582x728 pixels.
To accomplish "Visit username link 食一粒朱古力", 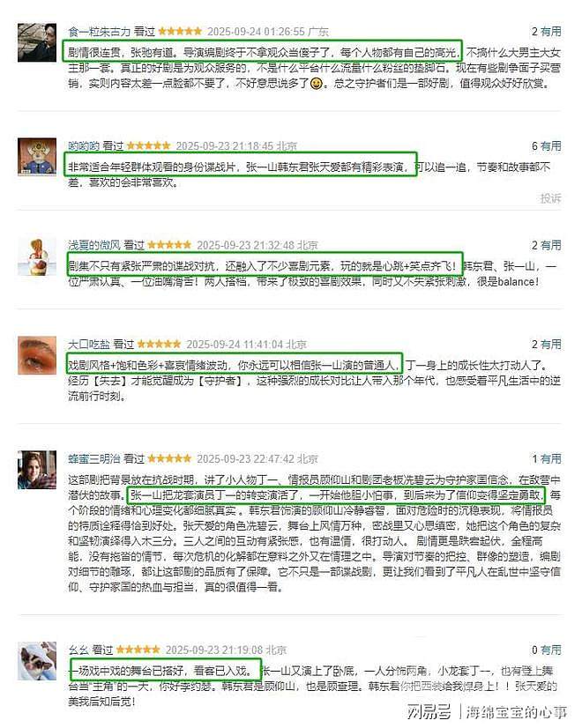I will pyautogui.click(x=100, y=32).
